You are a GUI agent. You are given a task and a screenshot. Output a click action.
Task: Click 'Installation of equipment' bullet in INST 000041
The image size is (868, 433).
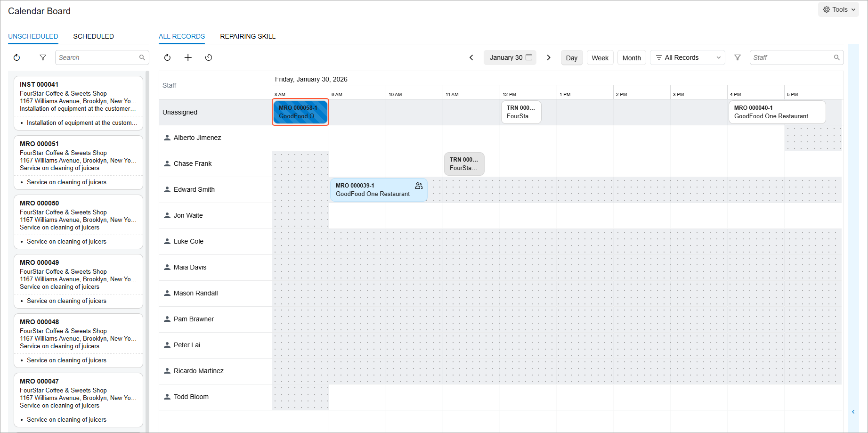coord(82,123)
